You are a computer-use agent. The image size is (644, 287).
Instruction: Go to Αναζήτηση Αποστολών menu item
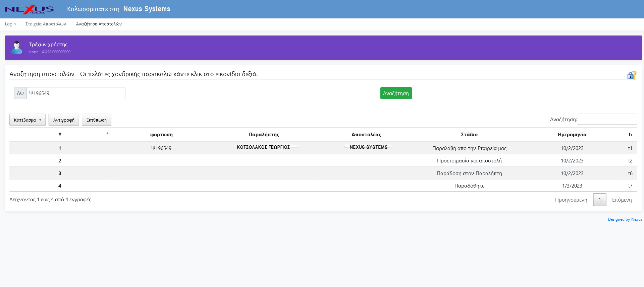99,24
